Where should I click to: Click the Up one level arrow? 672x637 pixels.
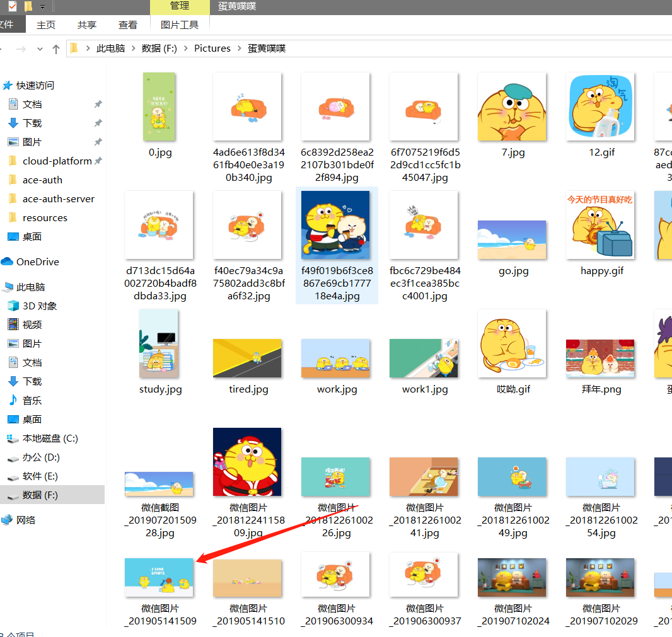(x=55, y=49)
